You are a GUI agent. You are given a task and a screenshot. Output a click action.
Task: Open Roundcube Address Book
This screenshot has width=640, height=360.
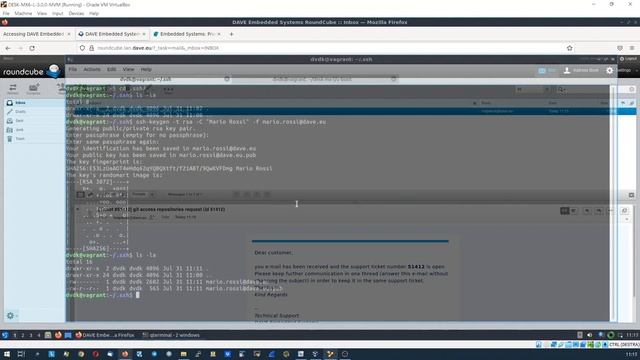(x=581, y=71)
